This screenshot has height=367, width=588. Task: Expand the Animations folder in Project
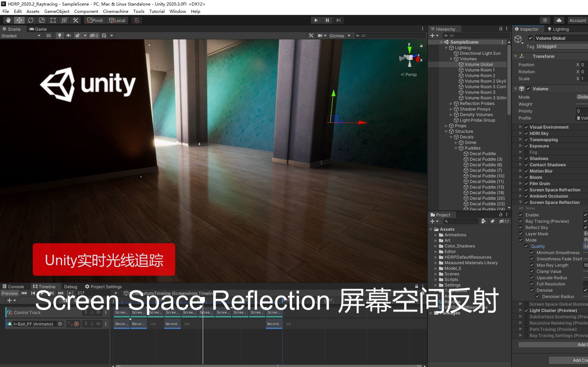point(436,235)
